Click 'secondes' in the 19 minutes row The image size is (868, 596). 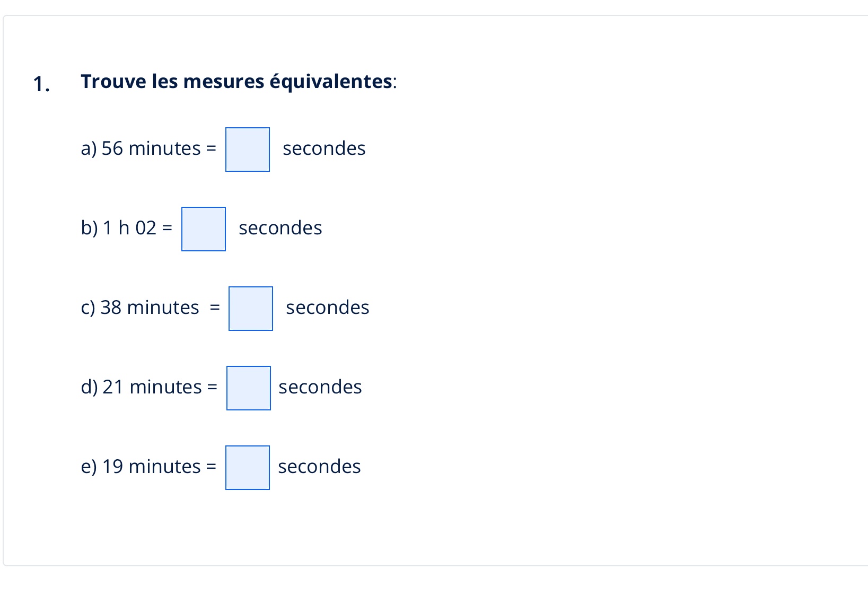pos(319,467)
